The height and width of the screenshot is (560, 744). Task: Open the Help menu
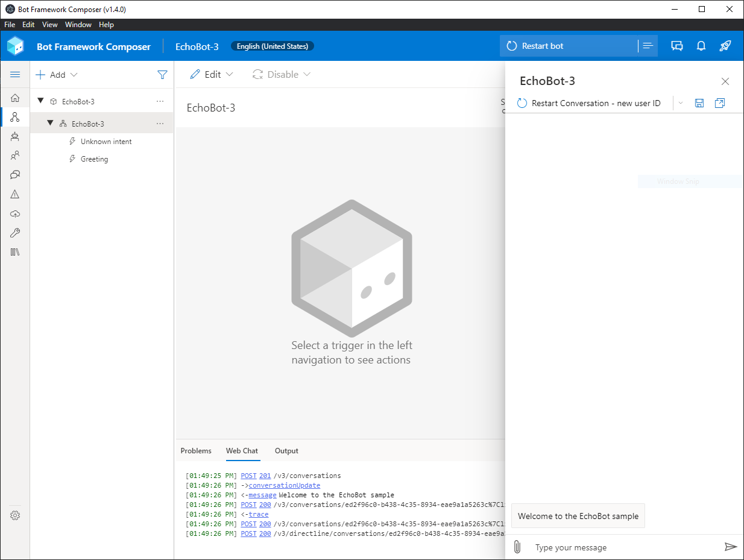106,25
